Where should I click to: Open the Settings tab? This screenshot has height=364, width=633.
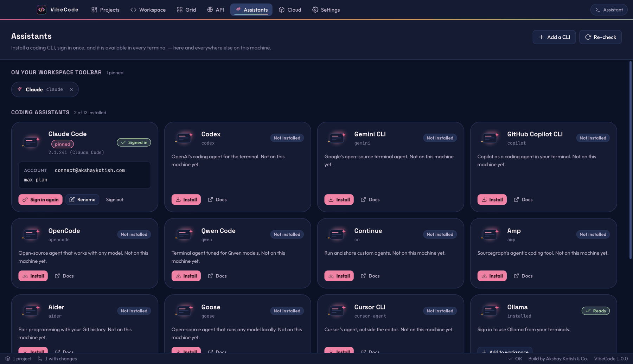[326, 9]
